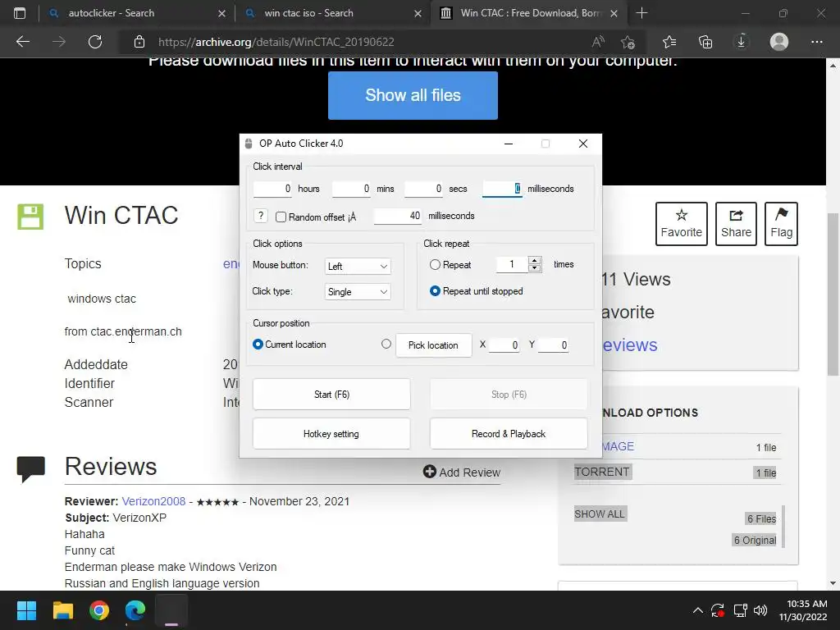Open Edge Downloads icon
This screenshot has height=630, width=840.
point(742,42)
